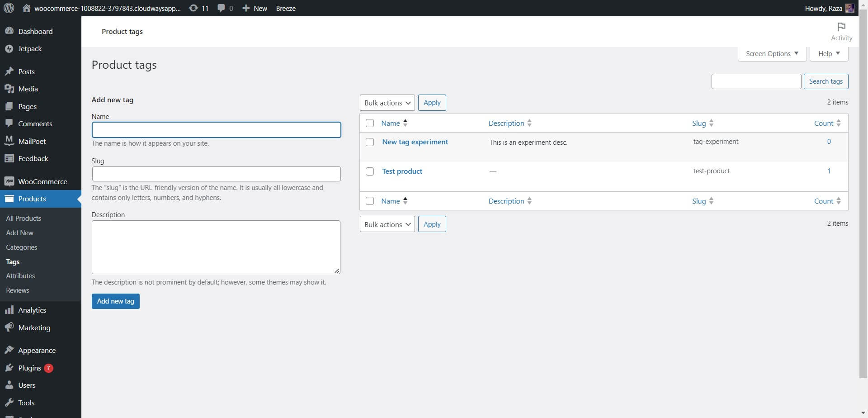Click the top Apply button
This screenshot has width=868, height=418.
432,103
